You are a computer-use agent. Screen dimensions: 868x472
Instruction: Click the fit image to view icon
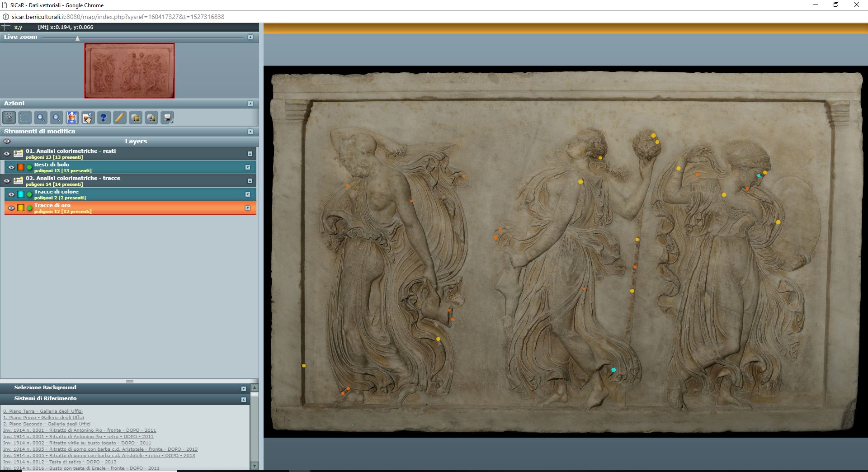[72, 118]
